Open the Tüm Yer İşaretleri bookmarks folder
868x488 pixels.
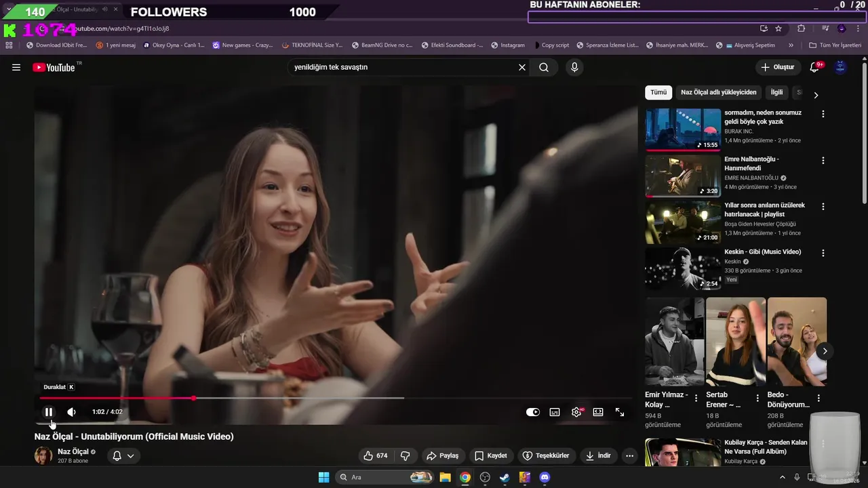point(835,45)
